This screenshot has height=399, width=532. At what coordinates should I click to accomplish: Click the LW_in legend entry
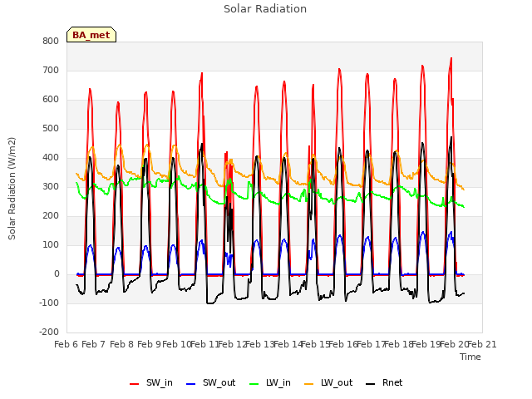pyautogui.click(x=270, y=382)
